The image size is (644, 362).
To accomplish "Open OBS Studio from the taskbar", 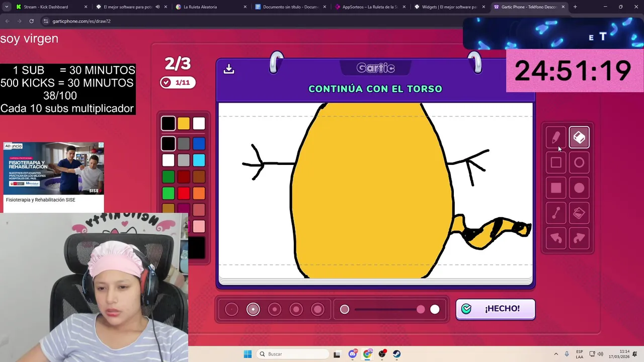I will tap(382, 354).
